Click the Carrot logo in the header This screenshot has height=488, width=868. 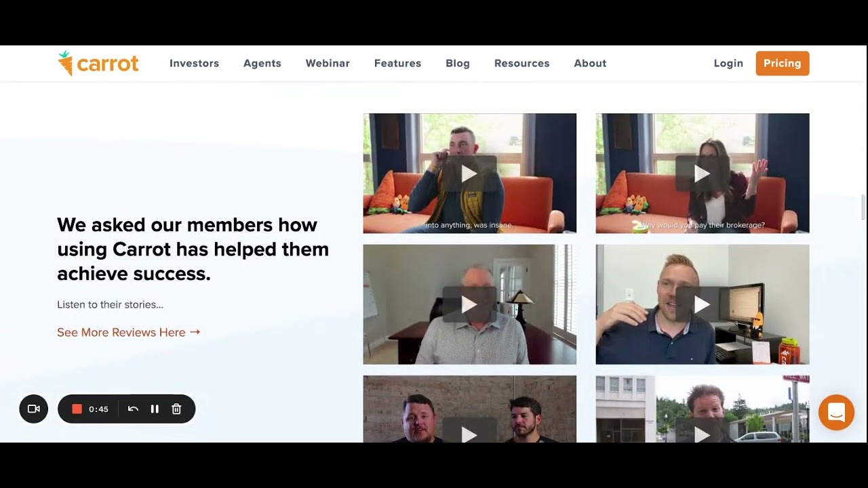(x=98, y=63)
